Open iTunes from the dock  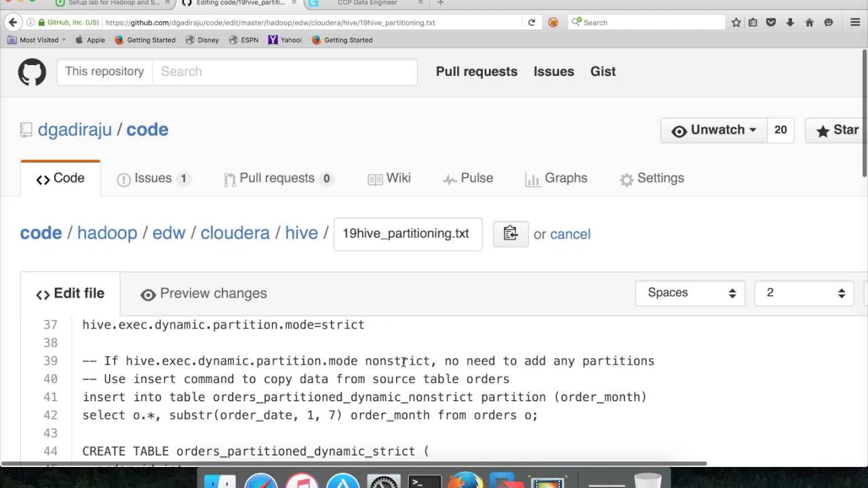(302, 481)
